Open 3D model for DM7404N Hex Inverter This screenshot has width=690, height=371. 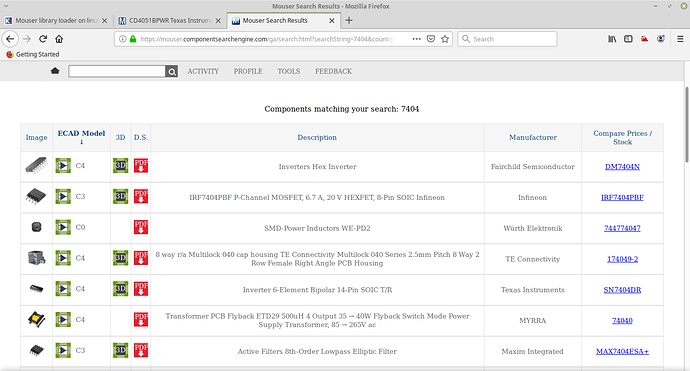pos(121,165)
